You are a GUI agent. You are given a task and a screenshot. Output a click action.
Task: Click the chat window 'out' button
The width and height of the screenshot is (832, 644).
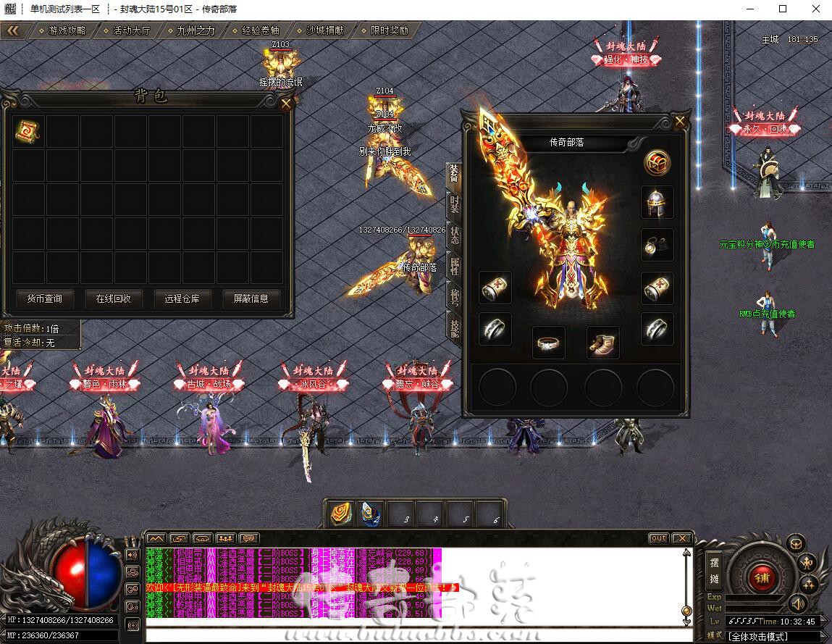tap(658, 538)
